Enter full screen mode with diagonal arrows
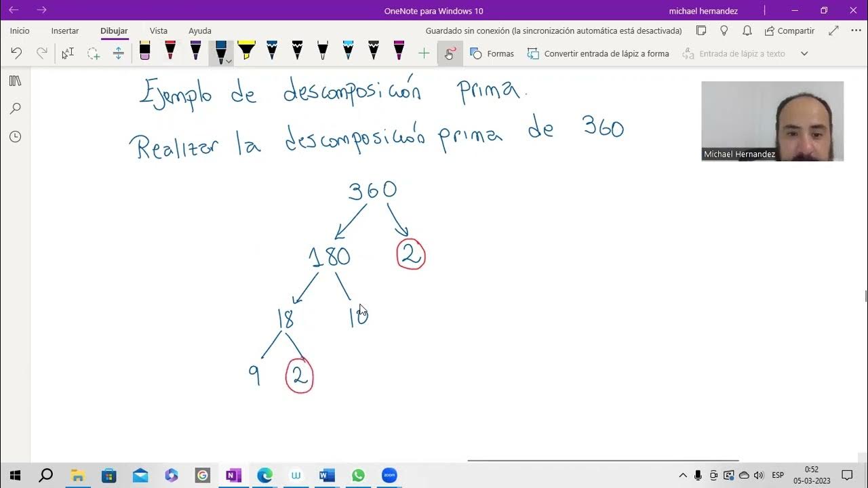 pos(833,30)
